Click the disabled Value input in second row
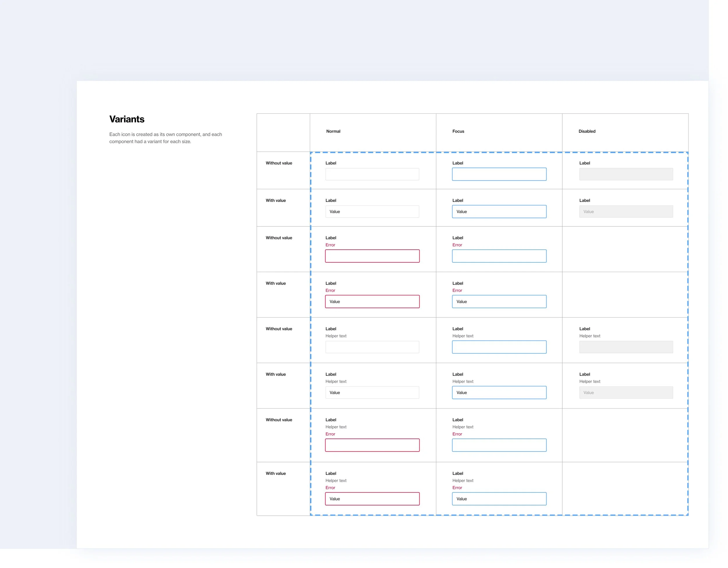728x568 pixels. coord(626,212)
